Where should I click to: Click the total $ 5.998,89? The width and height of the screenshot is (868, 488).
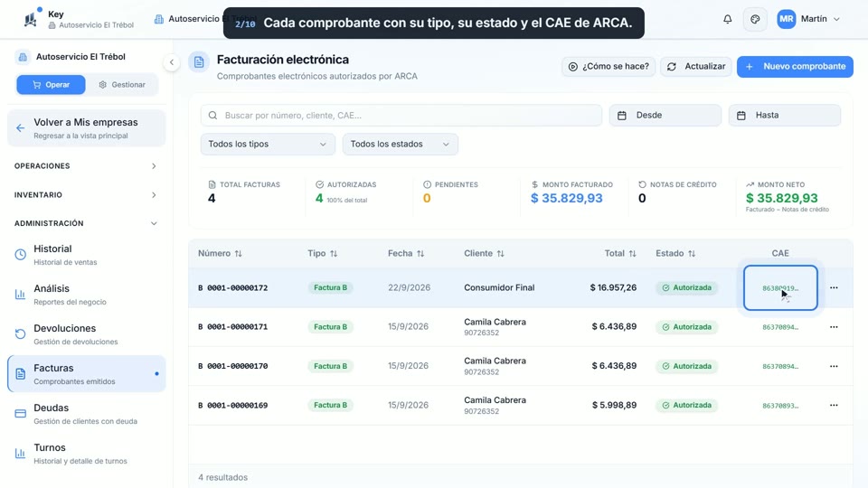coord(615,405)
